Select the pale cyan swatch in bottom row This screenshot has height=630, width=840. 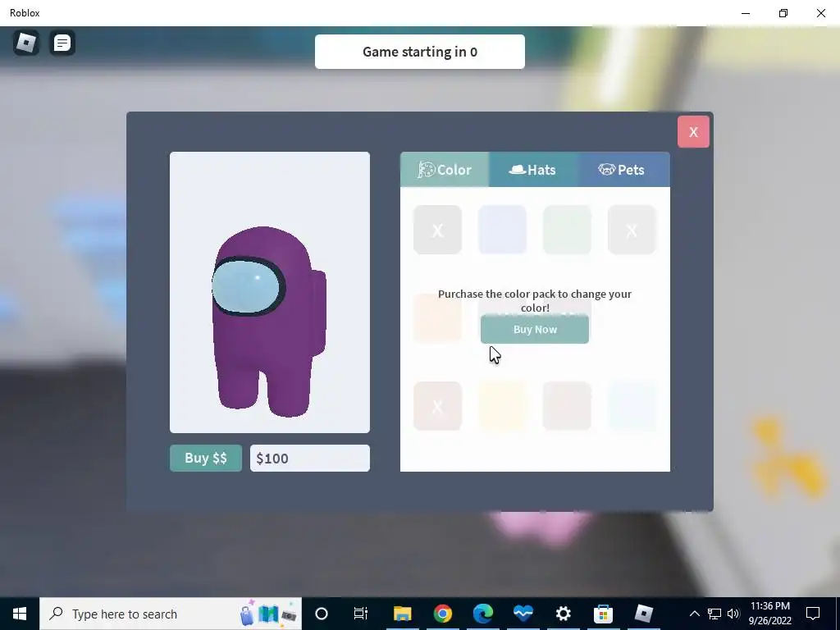[632, 406]
